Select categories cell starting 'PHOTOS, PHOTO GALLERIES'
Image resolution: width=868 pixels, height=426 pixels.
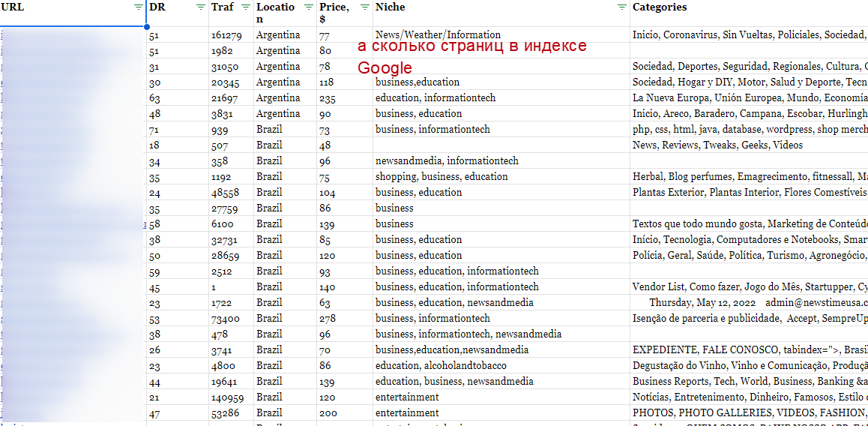pos(749,412)
